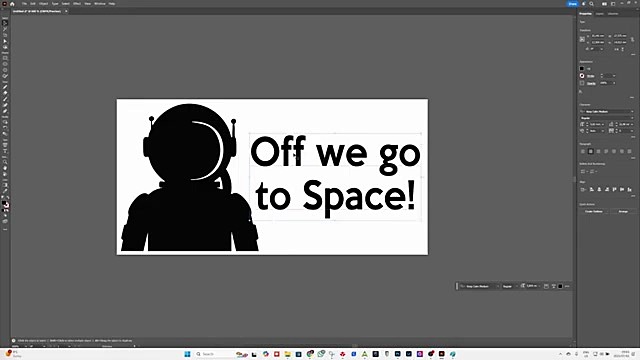Open the Align To dropdown in Align
The image size is (640, 360).
(x=583, y=189)
